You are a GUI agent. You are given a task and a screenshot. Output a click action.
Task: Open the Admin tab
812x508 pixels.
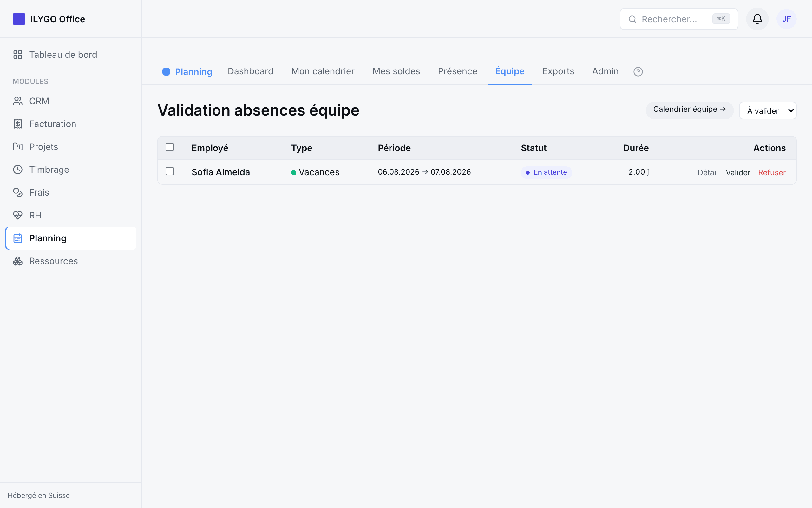pyautogui.click(x=605, y=71)
